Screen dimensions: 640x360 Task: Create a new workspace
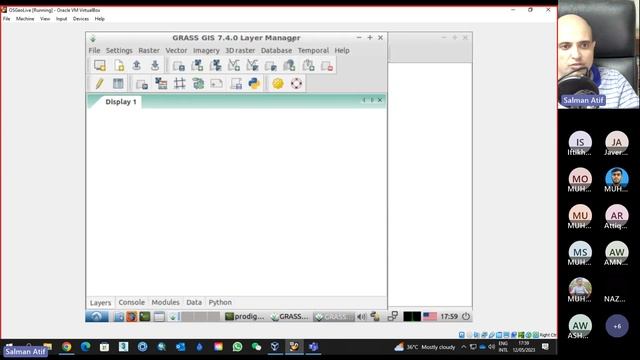click(118, 65)
